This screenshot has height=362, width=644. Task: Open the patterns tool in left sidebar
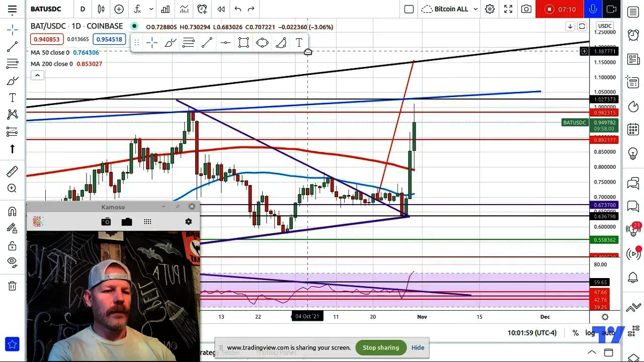pos(13,115)
